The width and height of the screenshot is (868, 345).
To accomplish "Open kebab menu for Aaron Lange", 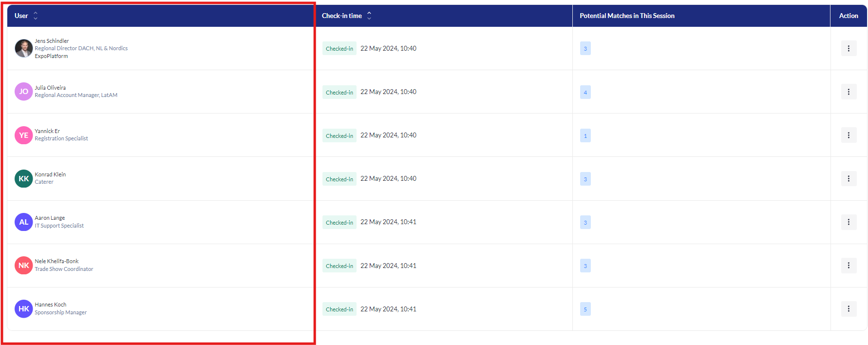I will tap(848, 222).
